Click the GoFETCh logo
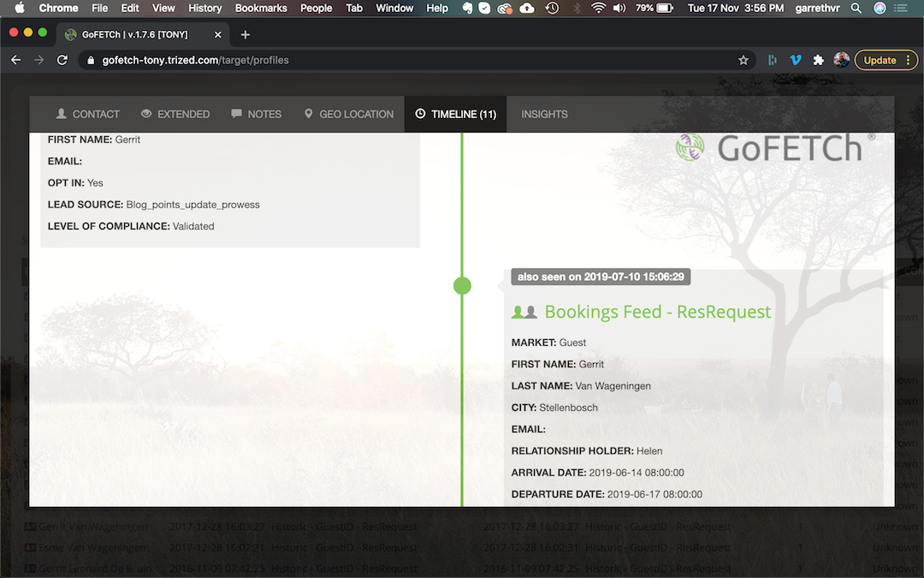Screen dimensions: 924x578 (x=775, y=147)
